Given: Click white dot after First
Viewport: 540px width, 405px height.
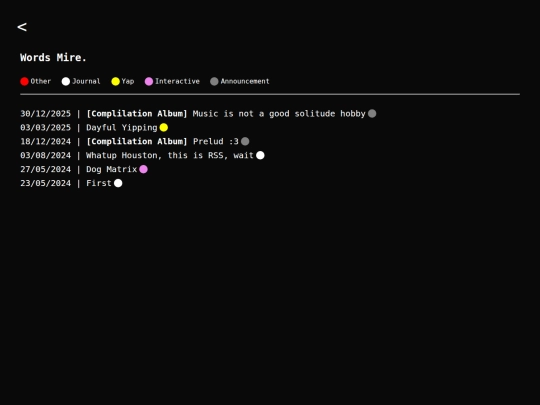Looking at the screenshot, I should 118,183.
